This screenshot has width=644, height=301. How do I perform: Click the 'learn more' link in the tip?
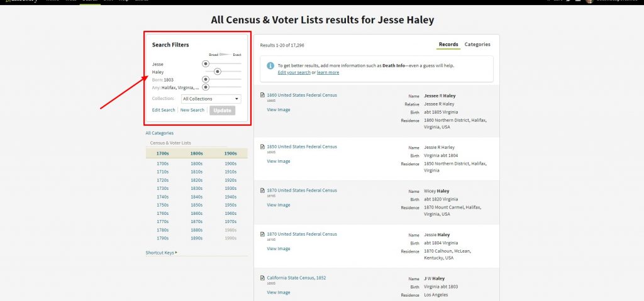tap(328, 72)
